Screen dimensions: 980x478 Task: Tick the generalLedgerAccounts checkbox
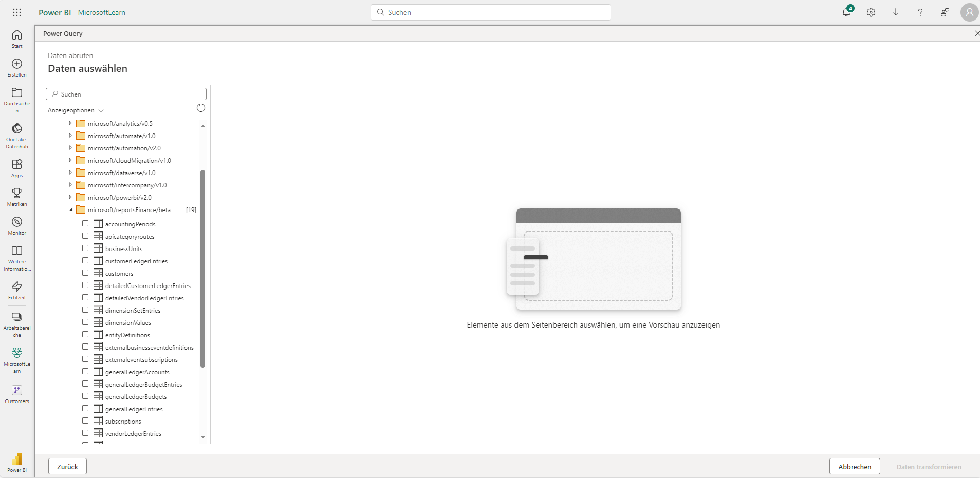[85, 371]
